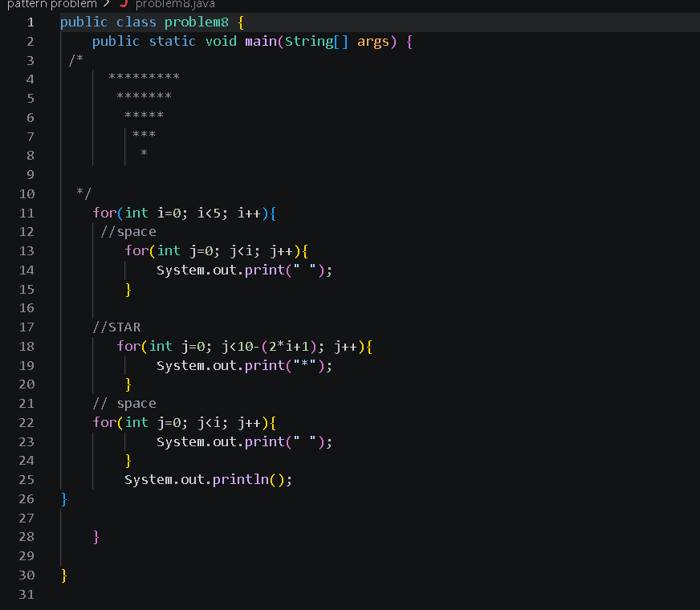700x610 pixels.
Task: Click 'j<10-(2*i+1)' expression on line 18
Action: (269, 347)
